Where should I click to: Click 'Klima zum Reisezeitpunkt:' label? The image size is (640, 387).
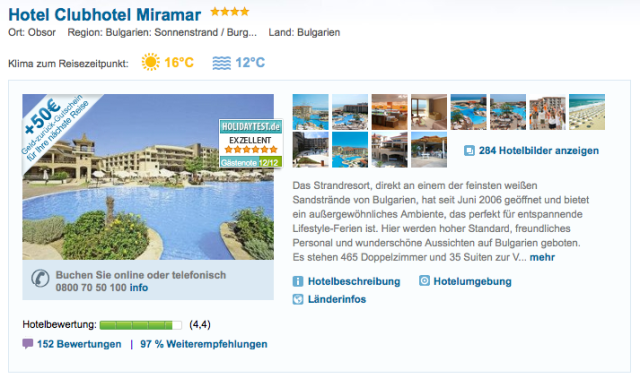click(68, 64)
